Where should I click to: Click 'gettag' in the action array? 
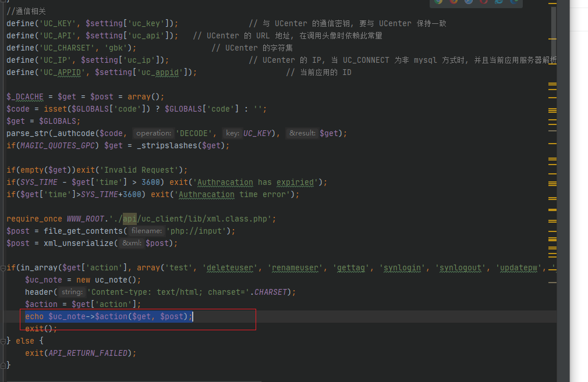tap(351, 268)
